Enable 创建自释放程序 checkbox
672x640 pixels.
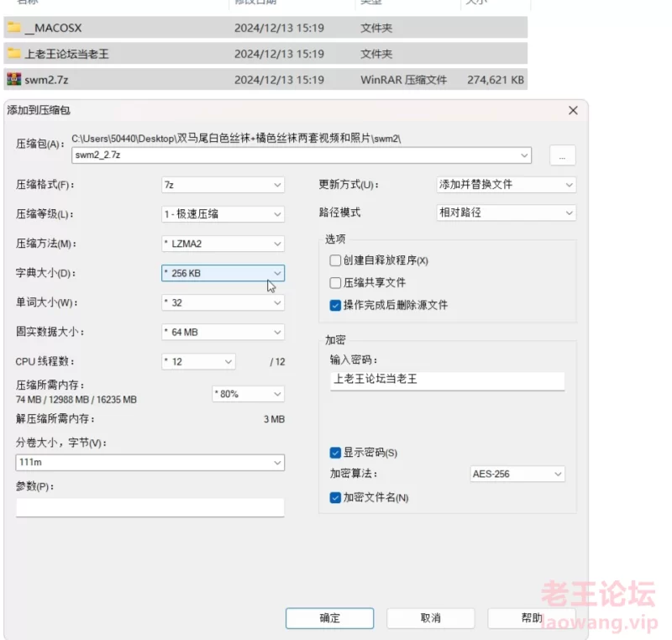(336, 260)
